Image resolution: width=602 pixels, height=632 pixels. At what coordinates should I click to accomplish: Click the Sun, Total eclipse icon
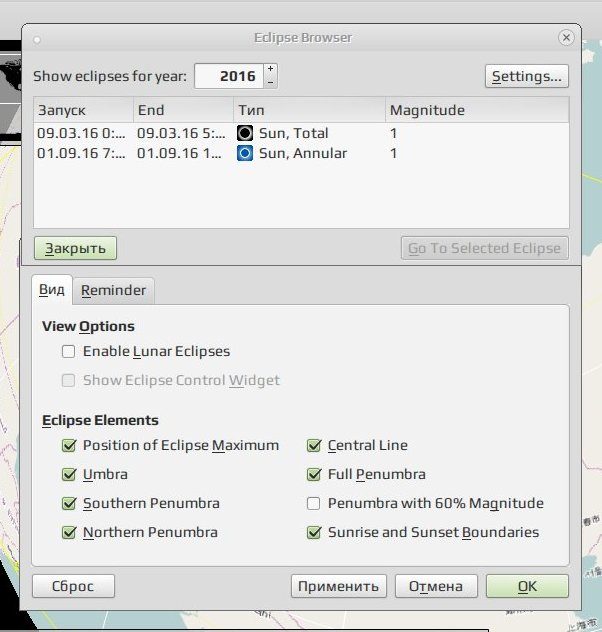tap(245, 133)
